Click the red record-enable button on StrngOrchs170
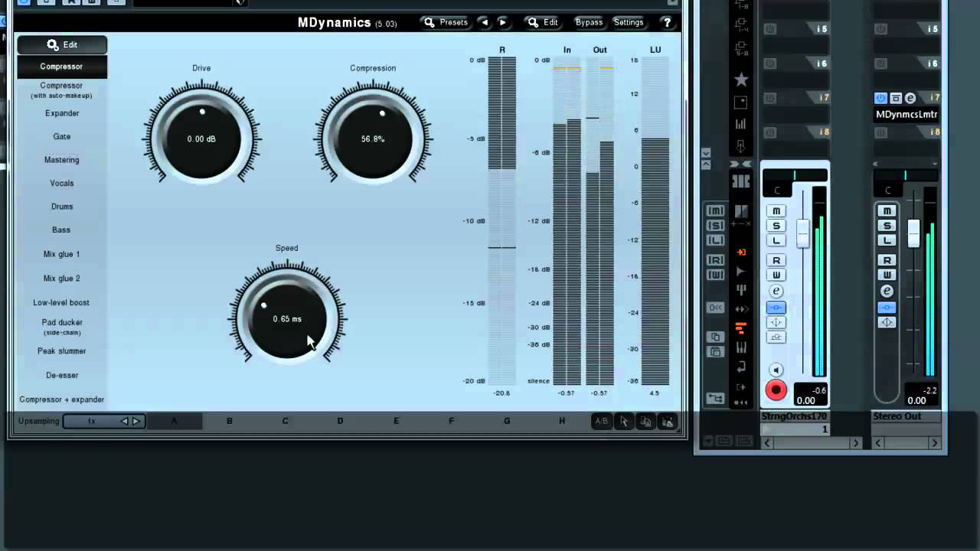 (x=776, y=390)
